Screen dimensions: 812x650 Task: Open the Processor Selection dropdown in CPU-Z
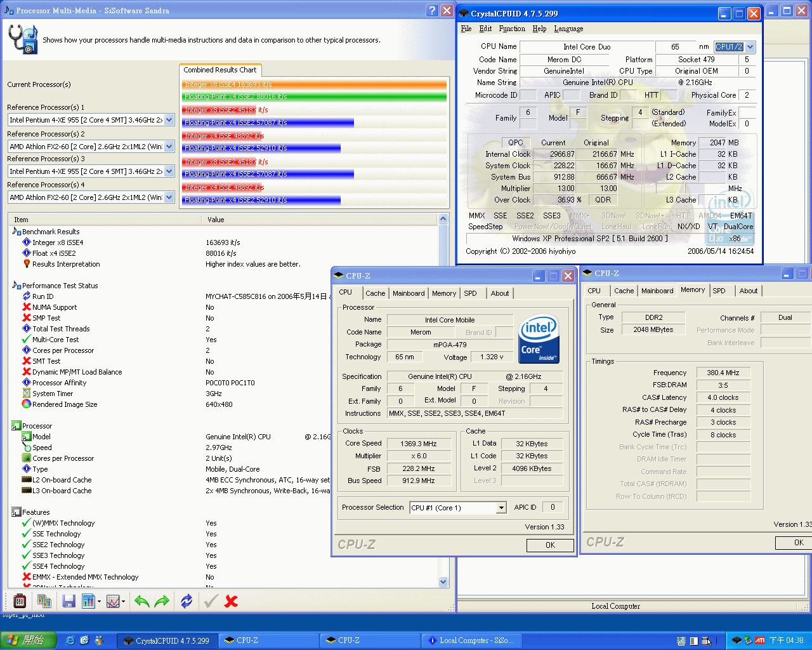[x=457, y=508]
